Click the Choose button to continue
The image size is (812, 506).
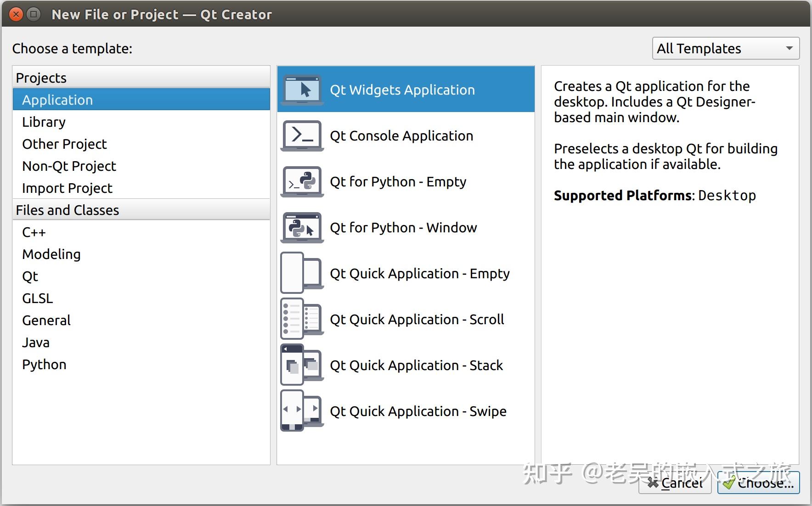click(758, 483)
